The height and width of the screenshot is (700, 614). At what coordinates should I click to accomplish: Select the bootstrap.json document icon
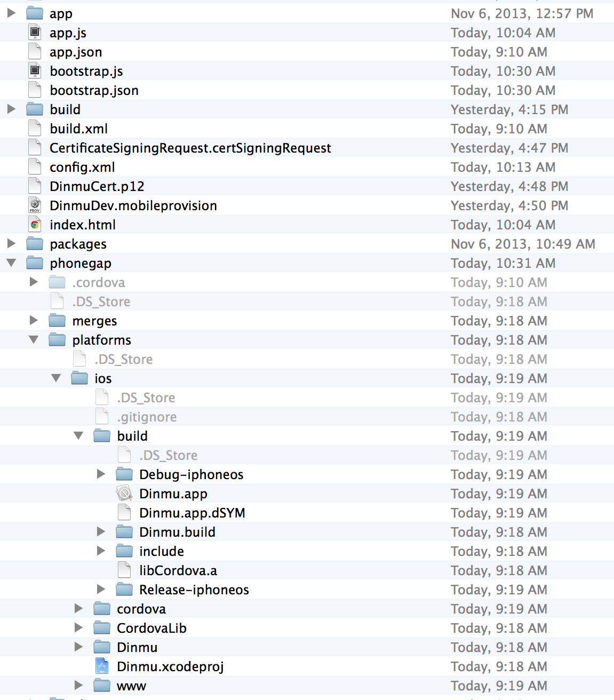(x=35, y=90)
